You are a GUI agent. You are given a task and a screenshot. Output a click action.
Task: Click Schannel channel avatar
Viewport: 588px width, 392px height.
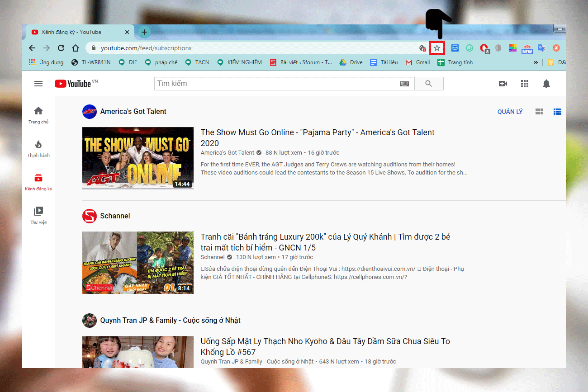tap(90, 216)
